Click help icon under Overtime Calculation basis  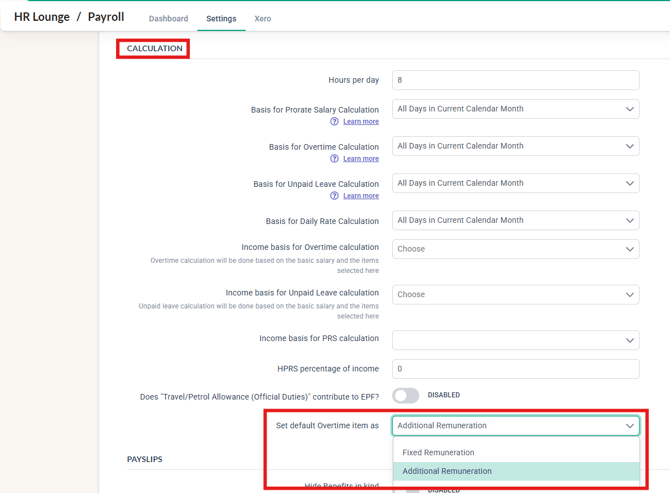tap(334, 159)
